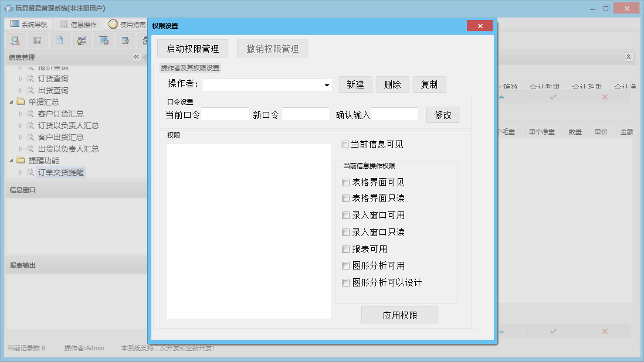Click the item icon beside 出货查询

coord(30,90)
